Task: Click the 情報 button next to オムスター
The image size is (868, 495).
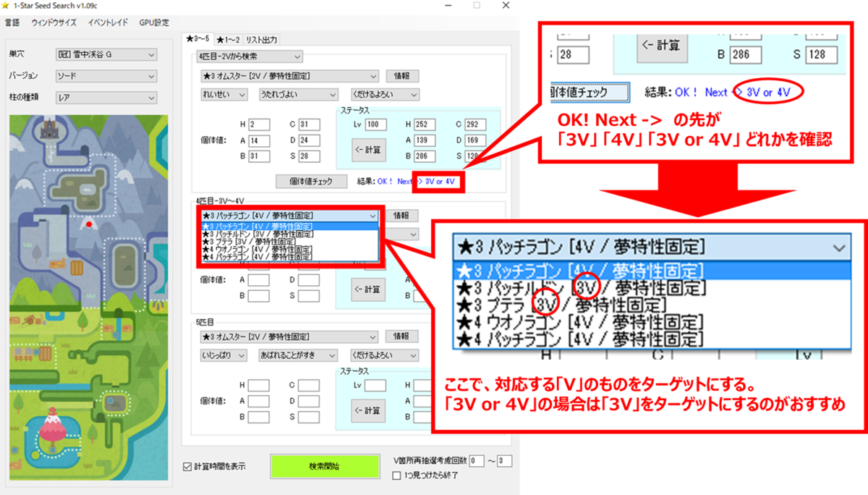Action: coord(401,75)
